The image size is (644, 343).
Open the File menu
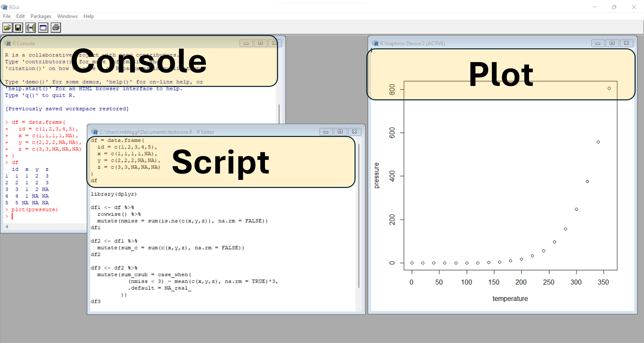coord(7,16)
